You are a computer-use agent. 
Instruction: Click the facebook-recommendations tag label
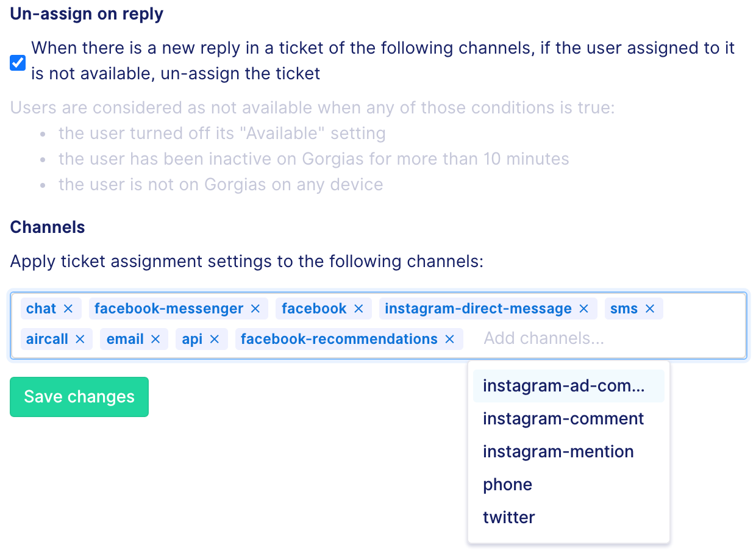[339, 339]
